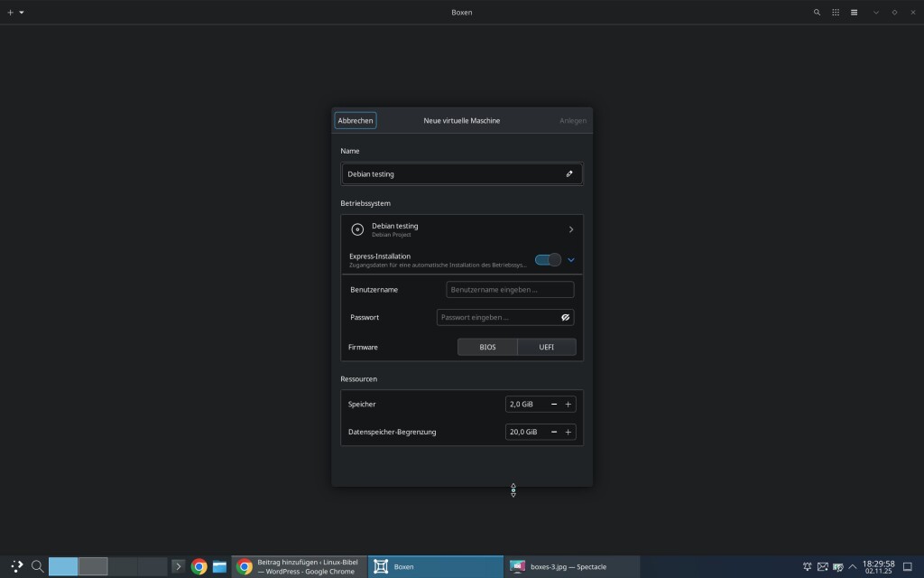Collapse the Express-Installation chevron
Viewport: 924px width, 578px height.
[x=571, y=260]
